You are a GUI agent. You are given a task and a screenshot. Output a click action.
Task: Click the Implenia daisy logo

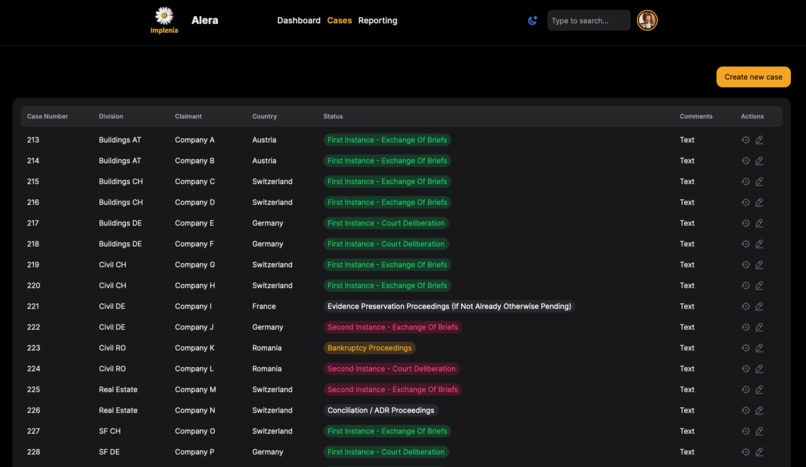[x=164, y=21]
